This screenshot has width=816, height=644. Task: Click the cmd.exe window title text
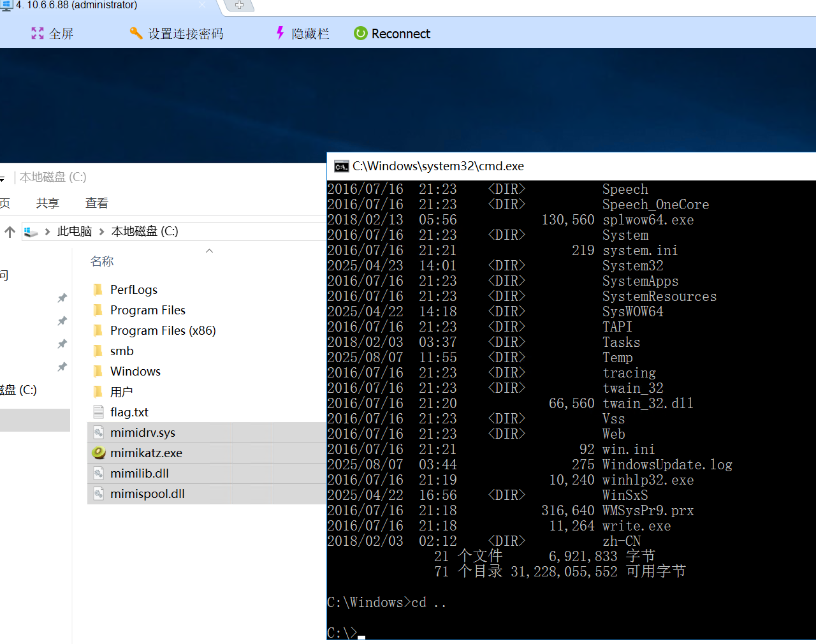(x=438, y=166)
